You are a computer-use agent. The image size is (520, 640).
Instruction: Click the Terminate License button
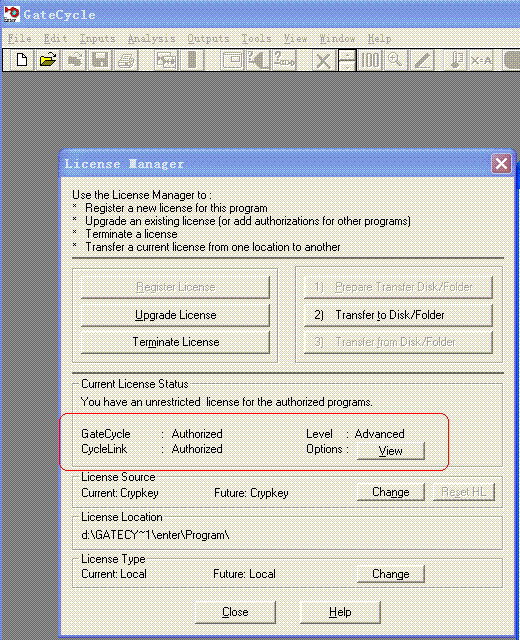[x=176, y=342]
